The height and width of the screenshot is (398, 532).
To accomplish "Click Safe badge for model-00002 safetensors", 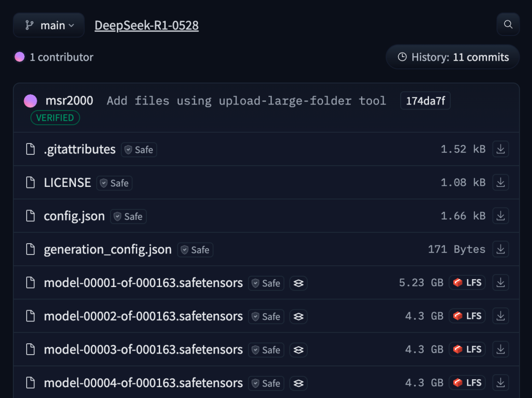I will coord(266,317).
